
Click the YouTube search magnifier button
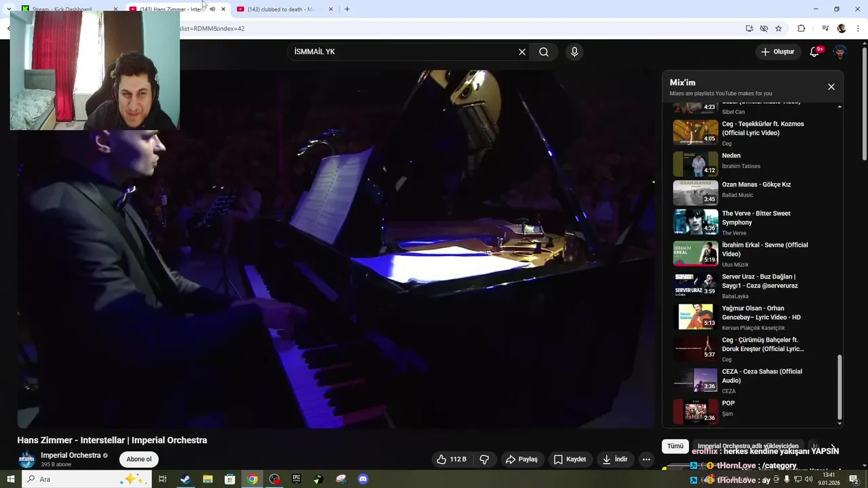pos(544,52)
